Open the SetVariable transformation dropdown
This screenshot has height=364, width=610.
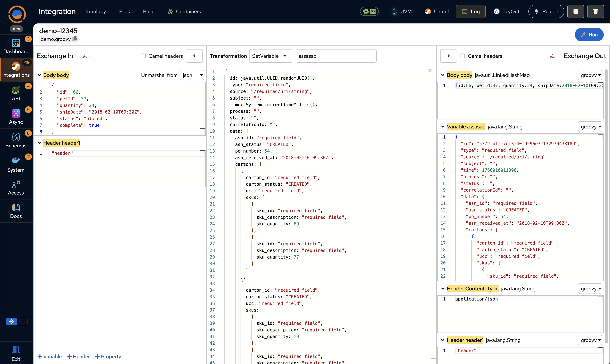[x=271, y=56]
